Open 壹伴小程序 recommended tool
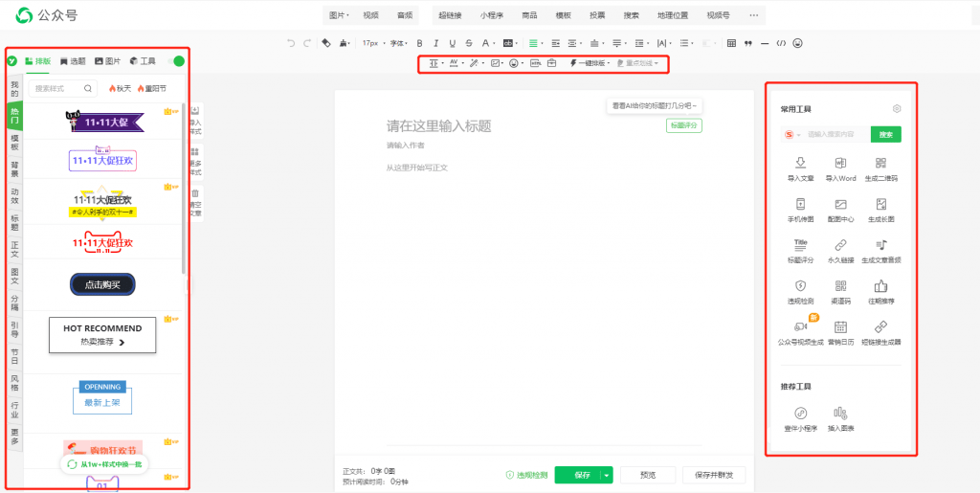980x493 pixels. tap(801, 419)
